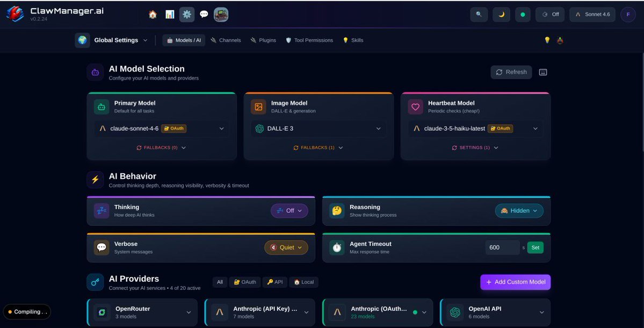Open the chat bubble icon in the top bar
The width and height of the screenshot is (644, 328).
tap(204, 14)
